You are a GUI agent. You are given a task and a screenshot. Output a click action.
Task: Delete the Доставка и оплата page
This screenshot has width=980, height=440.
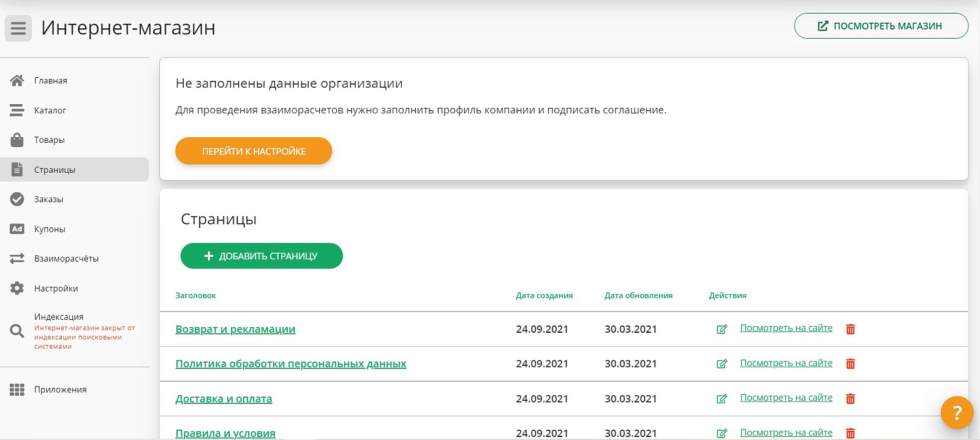(850, 399)
